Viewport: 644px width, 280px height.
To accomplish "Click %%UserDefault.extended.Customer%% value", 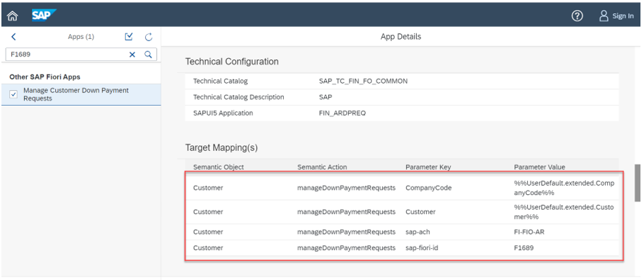I will 564,212.
